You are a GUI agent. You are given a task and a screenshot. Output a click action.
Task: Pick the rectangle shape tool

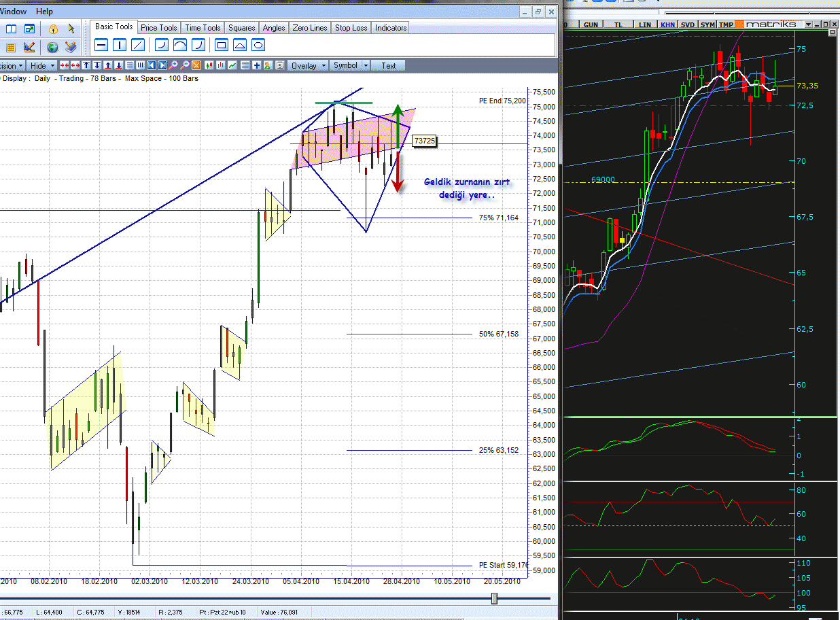[x=222, y=46]
